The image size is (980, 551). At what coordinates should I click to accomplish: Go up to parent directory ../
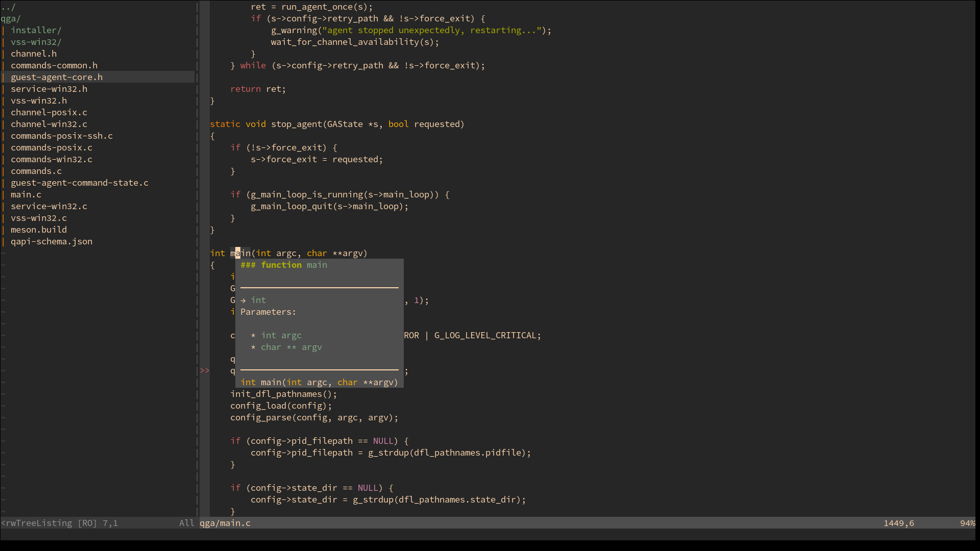point(8,7)
